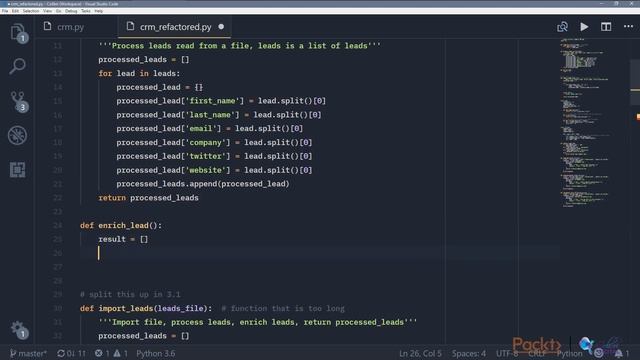Image resolution: width=640 pixels, height=360 pixels.
Task: Click the 'company' string in code
Action: pyautogui.click(x=205, y=142)
